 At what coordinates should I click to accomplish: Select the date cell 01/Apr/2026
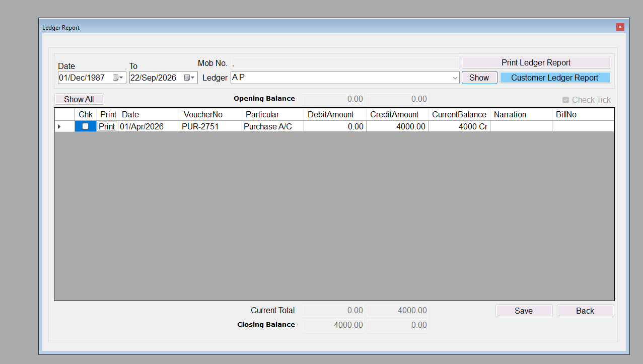[149, 126]
